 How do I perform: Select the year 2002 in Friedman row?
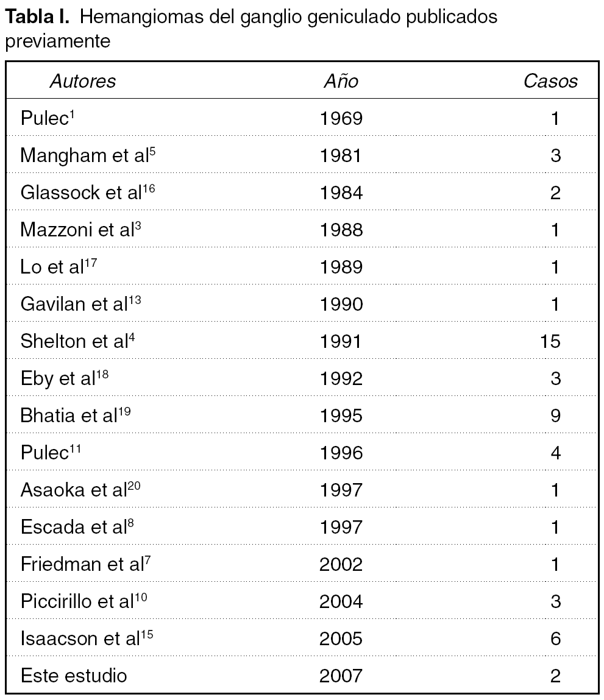[x=341, y=564]
